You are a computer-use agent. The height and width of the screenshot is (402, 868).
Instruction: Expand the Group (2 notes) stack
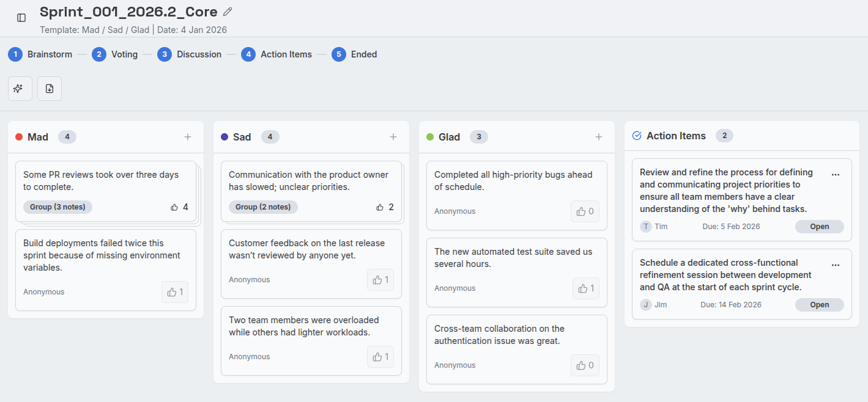coord(263,207)
